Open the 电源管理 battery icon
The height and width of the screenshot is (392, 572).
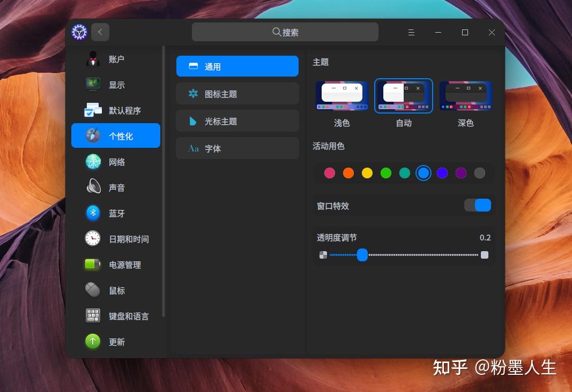pos(92,264)
